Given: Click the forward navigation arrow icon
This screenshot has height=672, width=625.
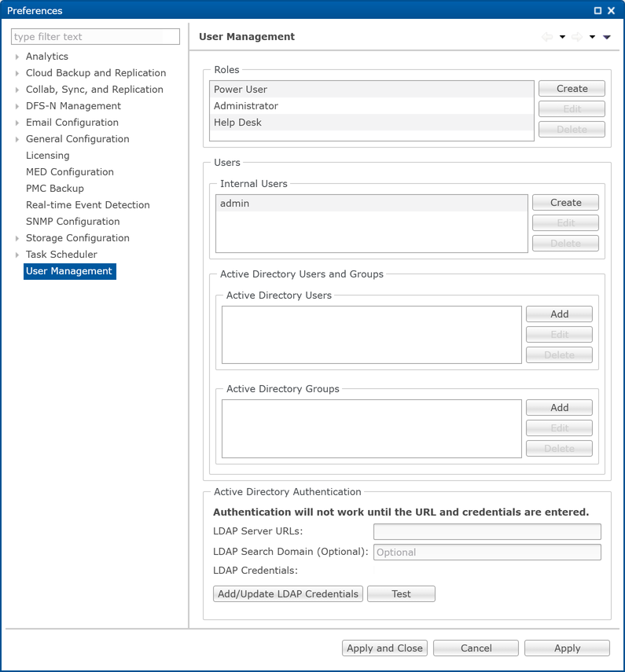Looking at the screenshot, I should pyautogui.click(x=577, y=37).
